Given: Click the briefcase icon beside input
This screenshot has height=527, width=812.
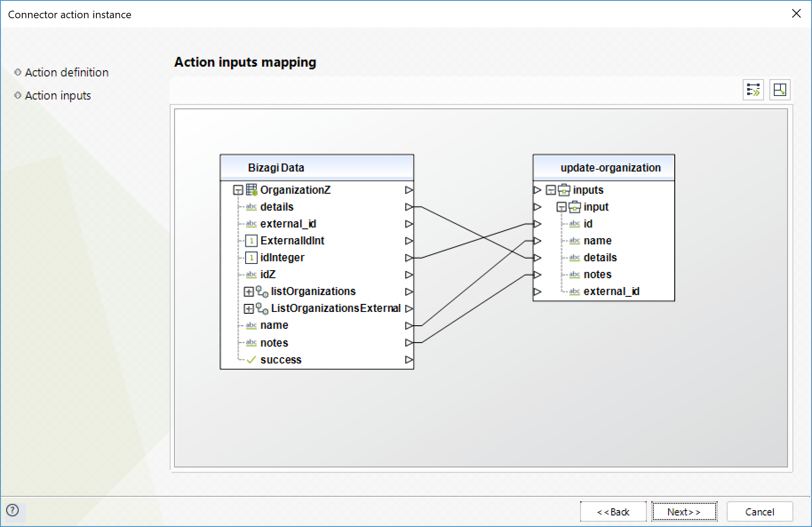Looking at the screenshot, I should [575, 207].
